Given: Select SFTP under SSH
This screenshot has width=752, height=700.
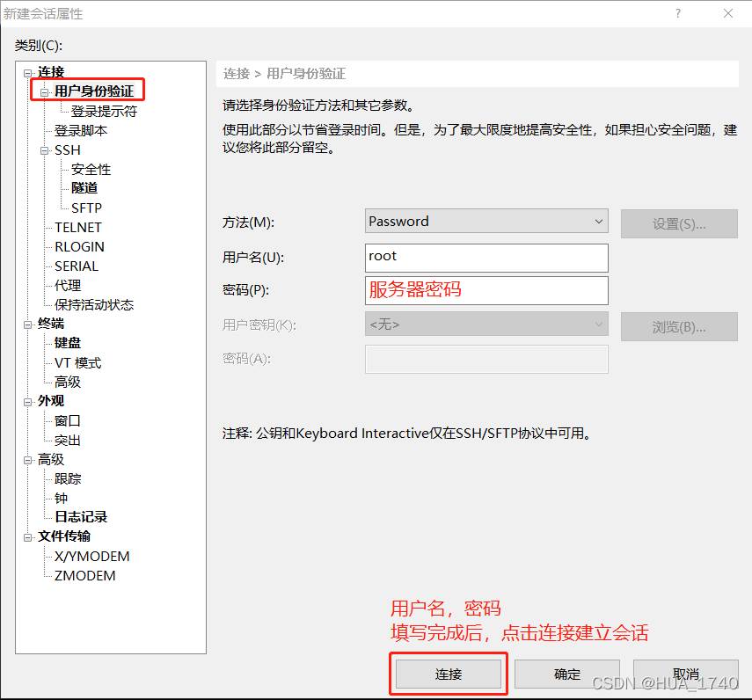Looking at the screenshot, I should tap(86, 208).
